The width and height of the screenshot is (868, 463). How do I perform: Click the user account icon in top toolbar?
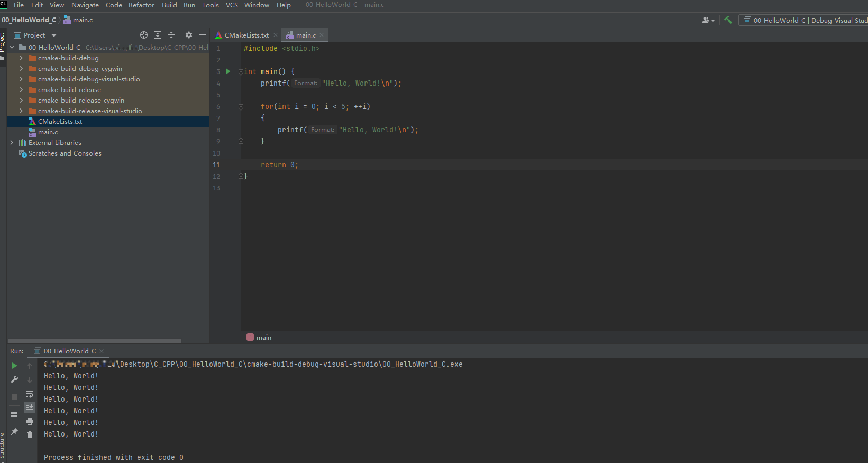coord(708,20)
